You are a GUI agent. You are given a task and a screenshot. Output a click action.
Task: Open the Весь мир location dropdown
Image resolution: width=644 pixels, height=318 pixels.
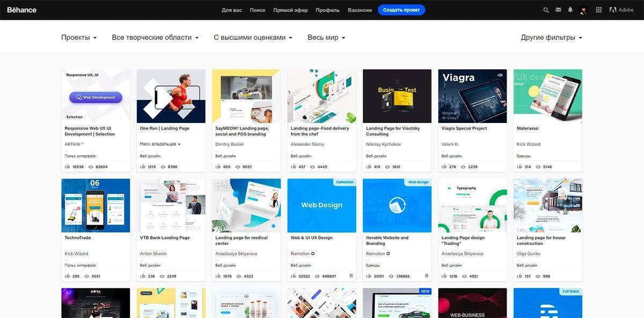(326, 38)
